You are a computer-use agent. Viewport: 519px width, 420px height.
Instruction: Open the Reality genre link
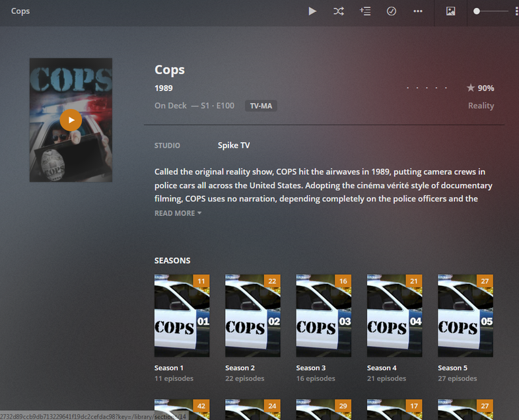point(481,106)
